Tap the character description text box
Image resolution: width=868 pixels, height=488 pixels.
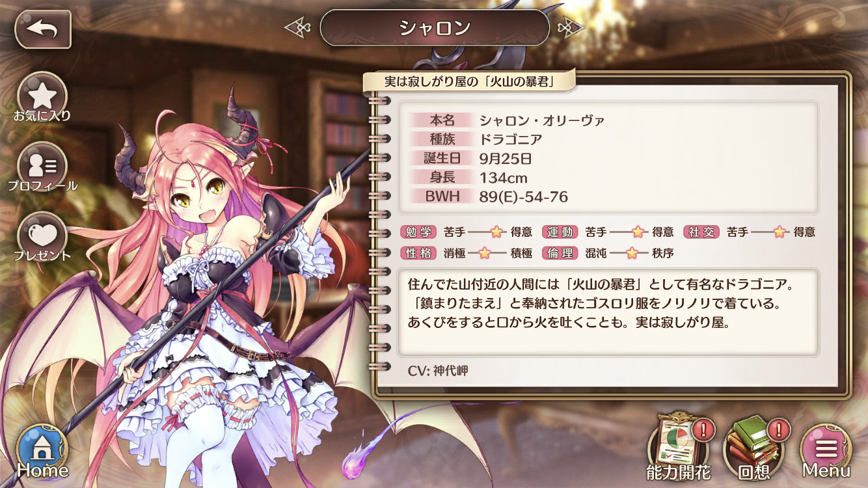(x=608, y=312)
